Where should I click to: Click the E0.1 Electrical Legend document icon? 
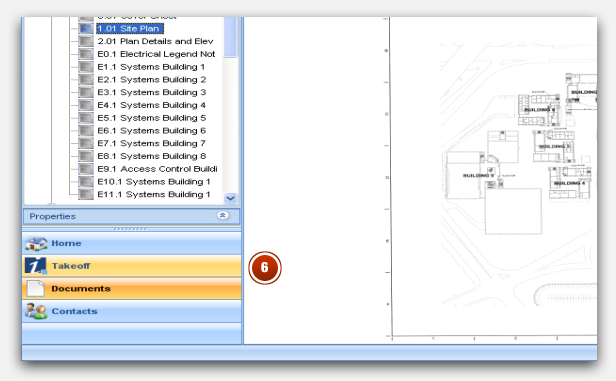pyautogui.click(x=86, y=54)
